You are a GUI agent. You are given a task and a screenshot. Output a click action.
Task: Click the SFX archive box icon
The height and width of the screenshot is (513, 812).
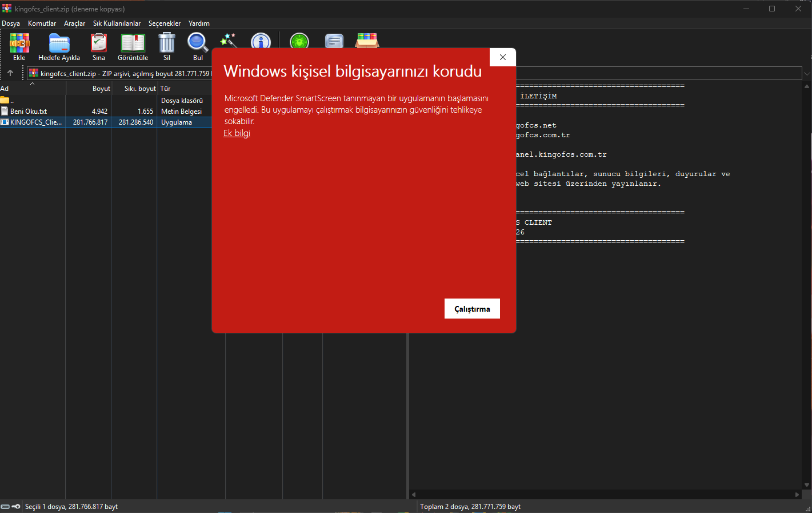[x=367, y=41]
